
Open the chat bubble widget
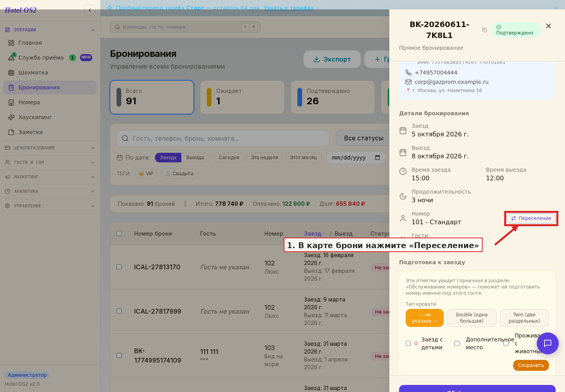coord(548,343)
